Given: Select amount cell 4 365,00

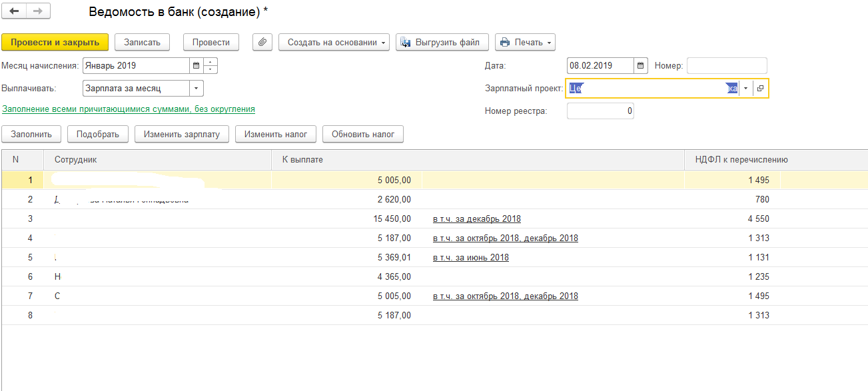Looking at the screenshot, I should click(347, 276).
